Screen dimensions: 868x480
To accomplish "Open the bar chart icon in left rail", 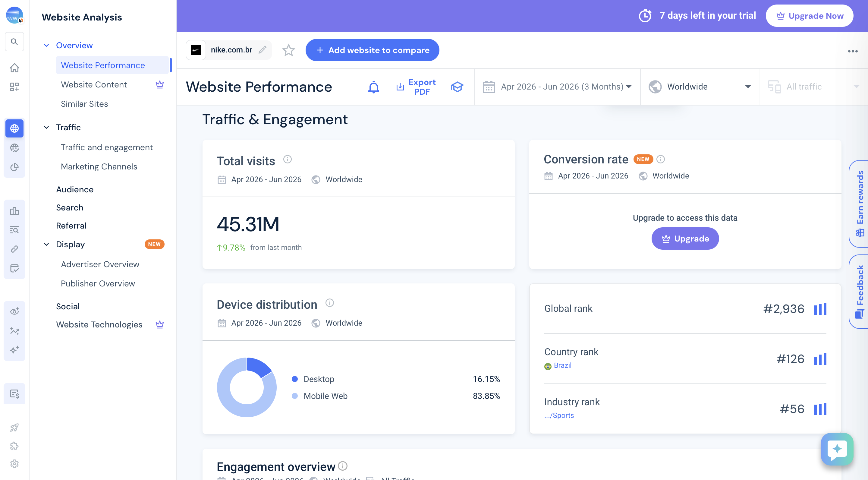I will point(14,211).
